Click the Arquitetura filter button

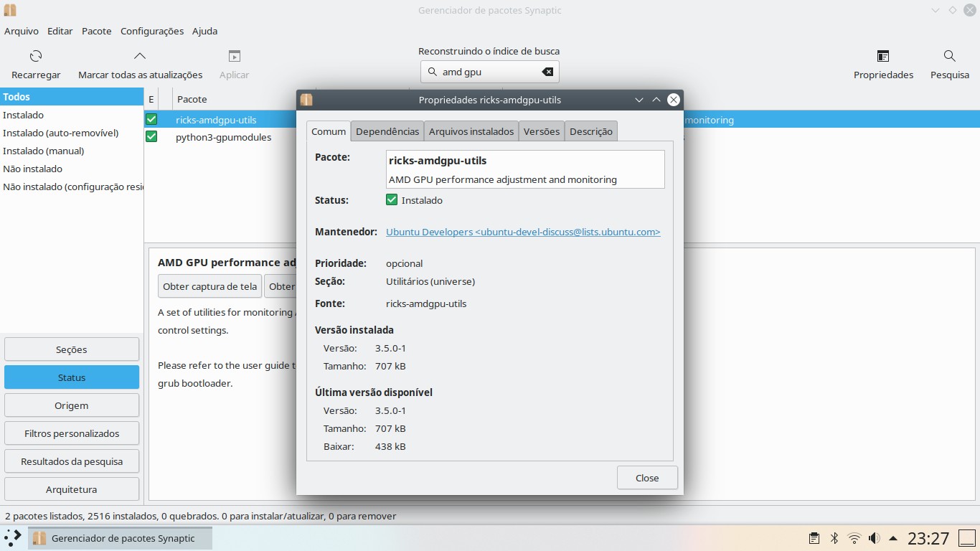72,489
